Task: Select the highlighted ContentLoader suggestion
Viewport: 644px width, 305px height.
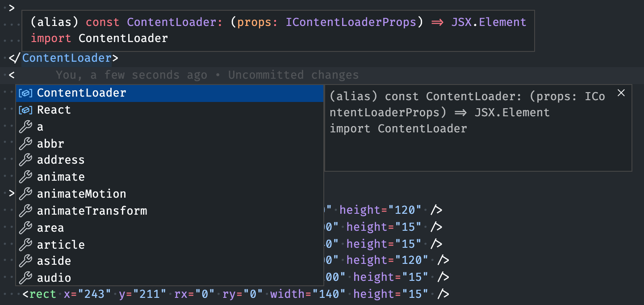Action: click(x=82, y=93)
